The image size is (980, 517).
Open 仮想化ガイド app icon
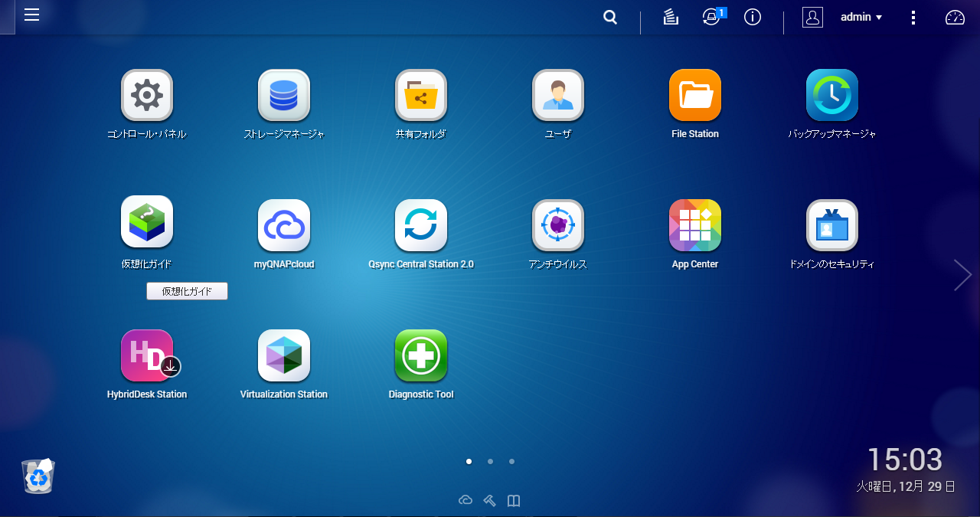pos(147,222)
